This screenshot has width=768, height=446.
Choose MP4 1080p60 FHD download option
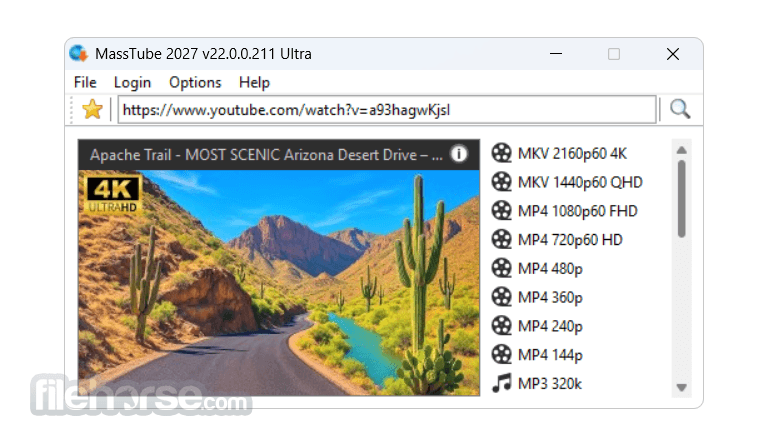pos(577,211)
